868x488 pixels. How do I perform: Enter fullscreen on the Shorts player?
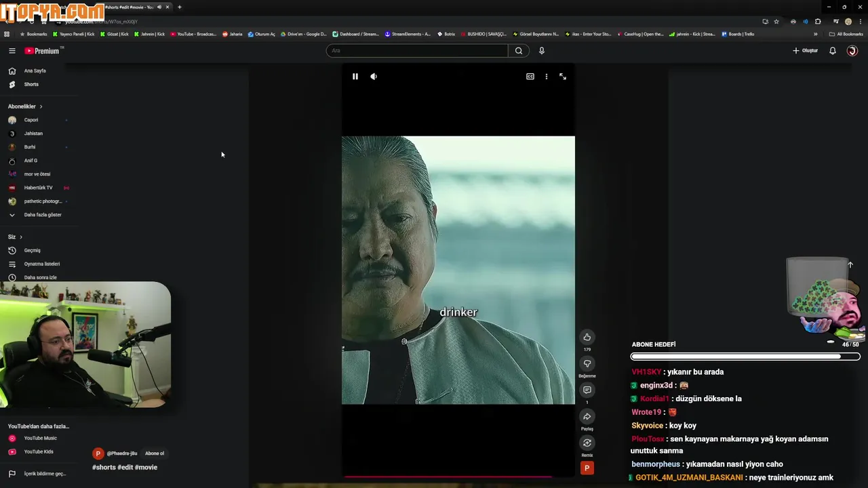click(563, 77)
